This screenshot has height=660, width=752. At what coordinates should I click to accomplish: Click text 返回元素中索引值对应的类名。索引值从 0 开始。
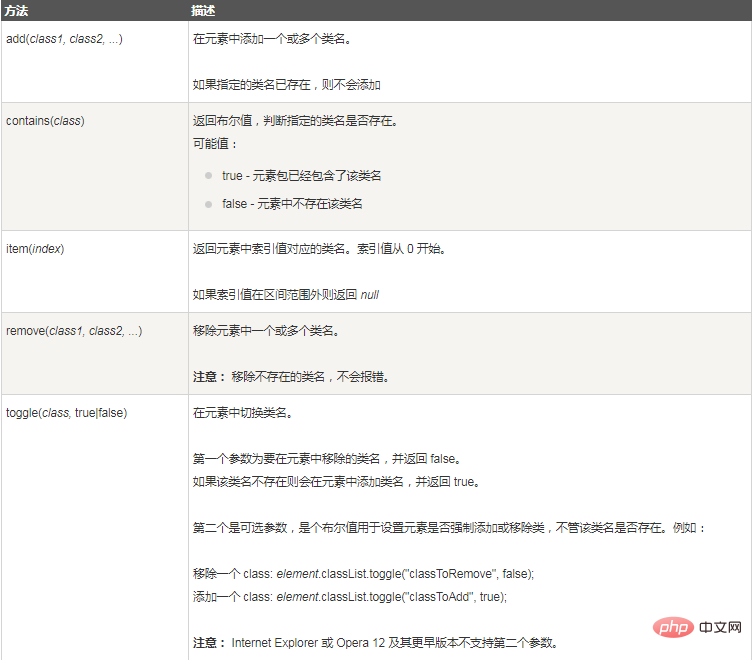(320, 249)
